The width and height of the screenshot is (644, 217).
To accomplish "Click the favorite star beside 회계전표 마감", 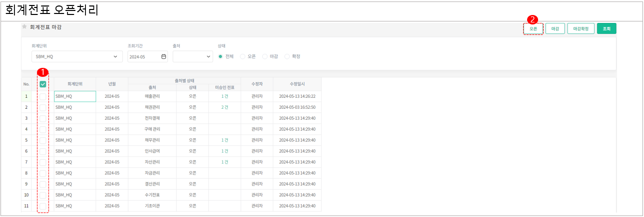I will [x=24, y=26].
